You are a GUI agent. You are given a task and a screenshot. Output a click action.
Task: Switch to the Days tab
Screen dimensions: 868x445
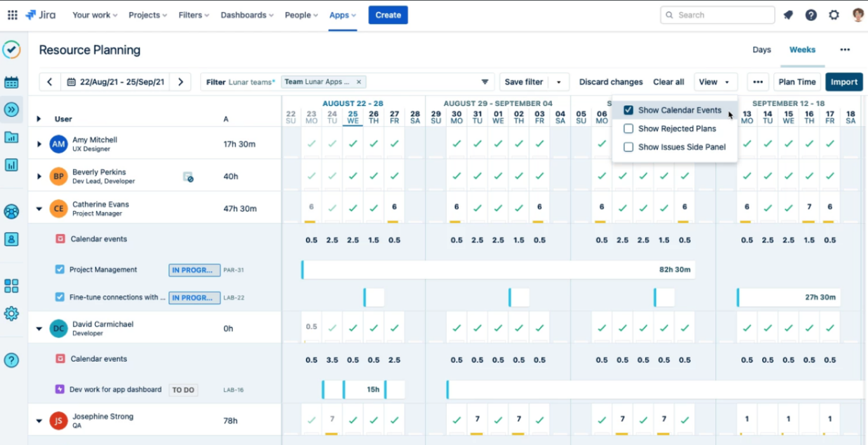[761, 50]
